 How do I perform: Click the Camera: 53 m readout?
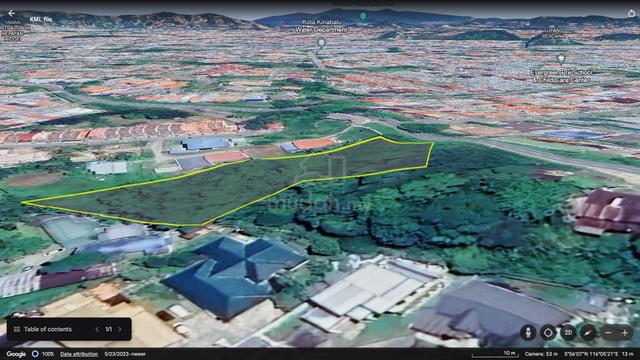point(541,354)
